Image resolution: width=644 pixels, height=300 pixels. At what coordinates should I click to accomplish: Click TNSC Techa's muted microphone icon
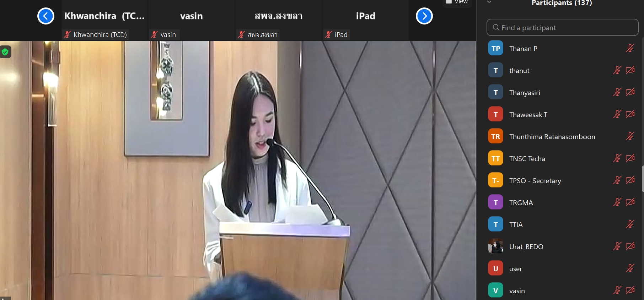tap(617, 158)
